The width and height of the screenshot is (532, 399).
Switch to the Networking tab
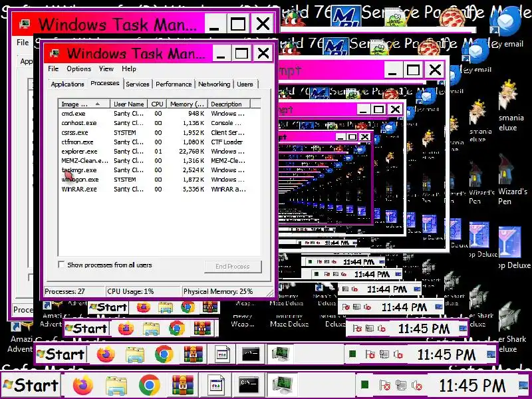[x=214, y=84]
